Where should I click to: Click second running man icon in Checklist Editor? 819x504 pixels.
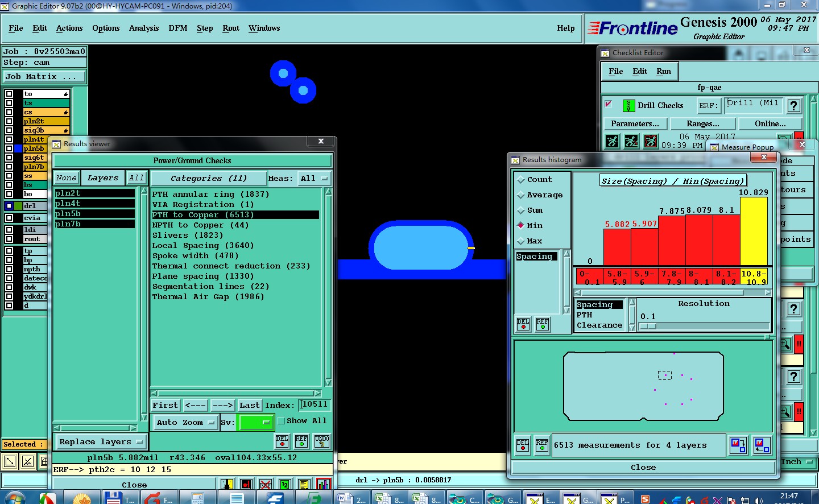pos(631,141)
